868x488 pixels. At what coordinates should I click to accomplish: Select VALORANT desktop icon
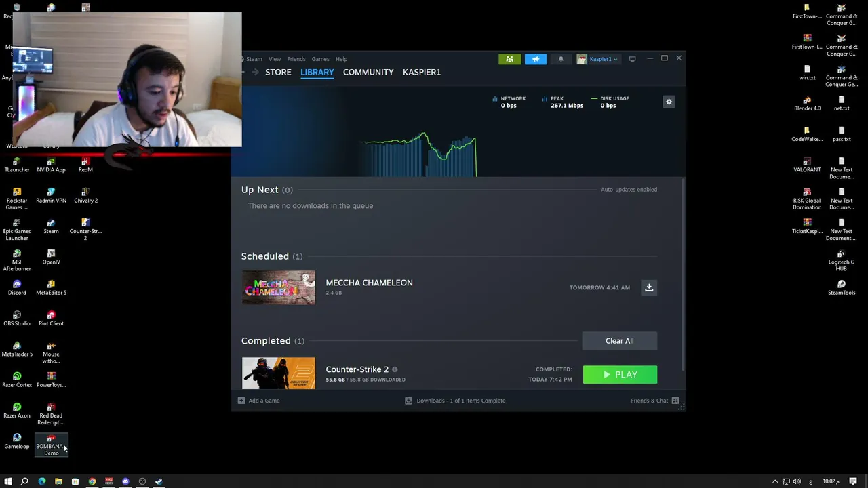[807, 165]
